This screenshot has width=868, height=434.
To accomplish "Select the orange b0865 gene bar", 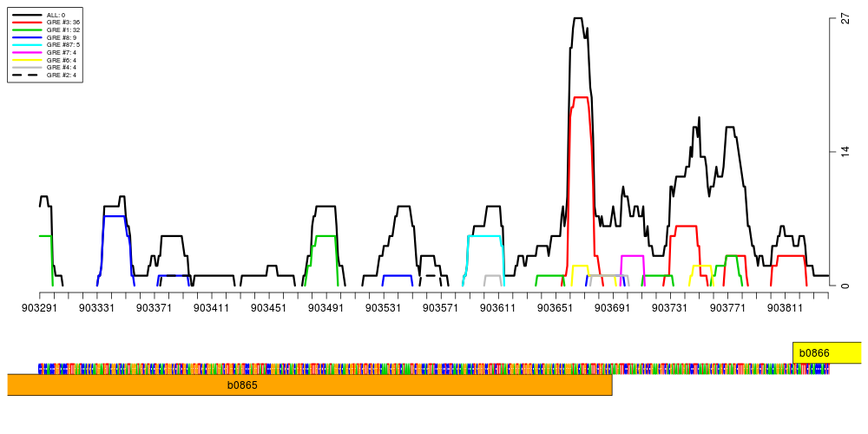I will 309,385.
